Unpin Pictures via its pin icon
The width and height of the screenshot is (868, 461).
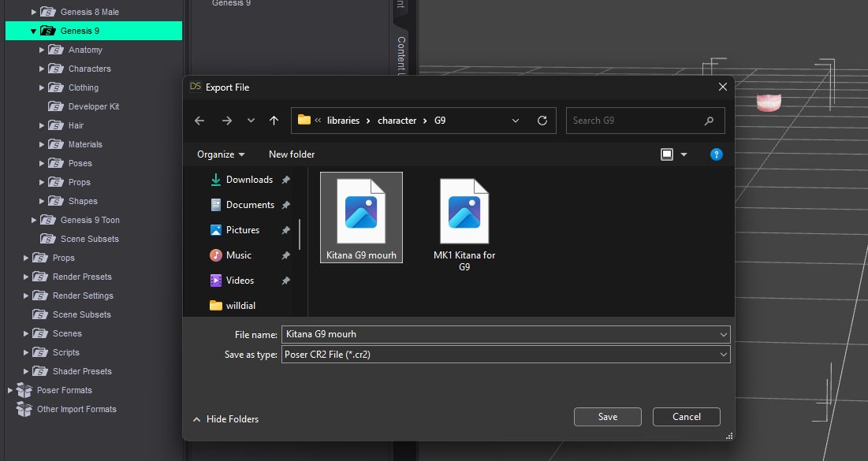point(285,230)
